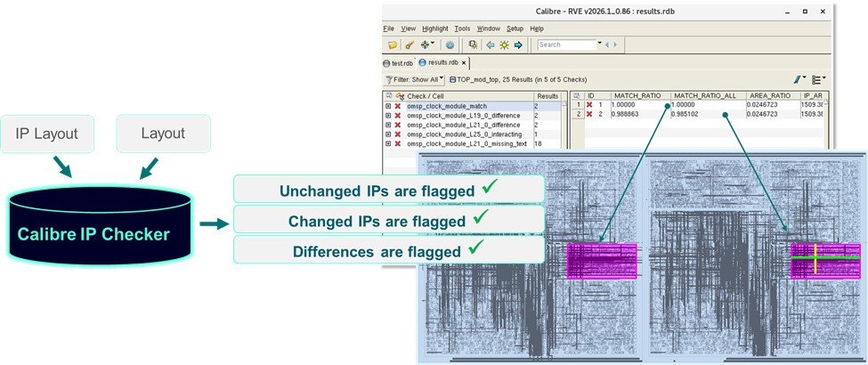This screenshot has height=365, width=868.
Task: Click the ID column header
Action: coord(596,96)
